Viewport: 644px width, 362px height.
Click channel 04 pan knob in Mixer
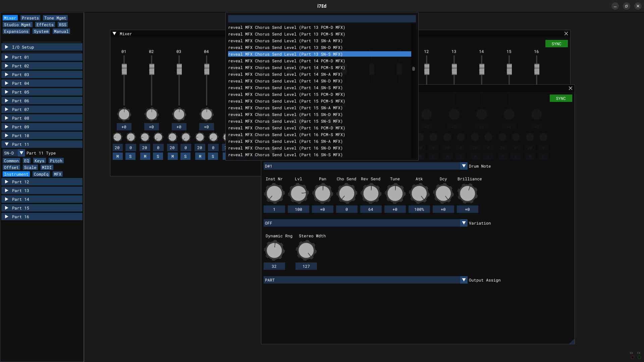tap(206, 114)
